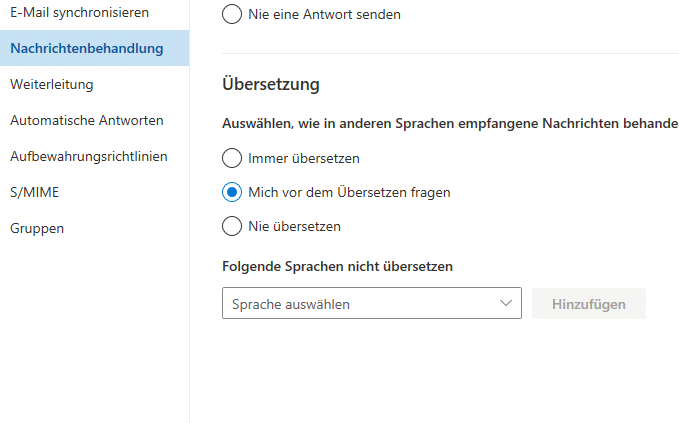The height and width of the screenshot is (423, 679).
Task: Click the 'Nie übersetzen' option label text
Action: point(294,226)
